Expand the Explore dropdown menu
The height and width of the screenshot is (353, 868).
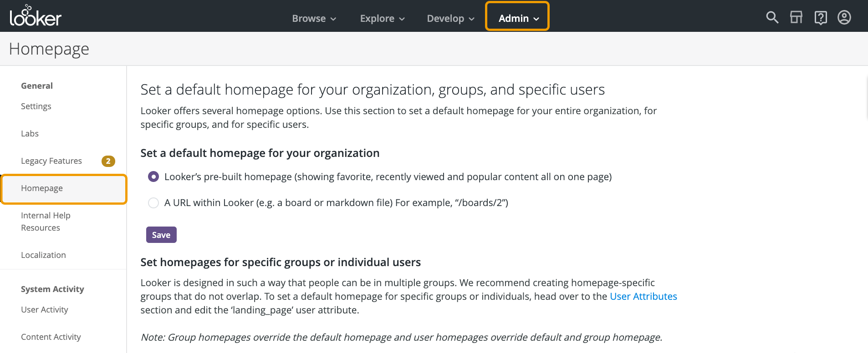pyautogui.click(x=382, y=19)
